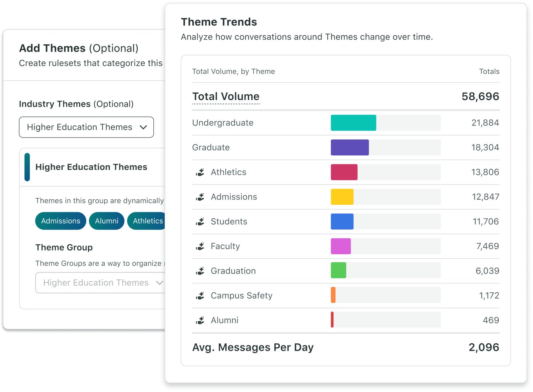Select the Totals column header

pyautogui.click(x=489, y=71)
